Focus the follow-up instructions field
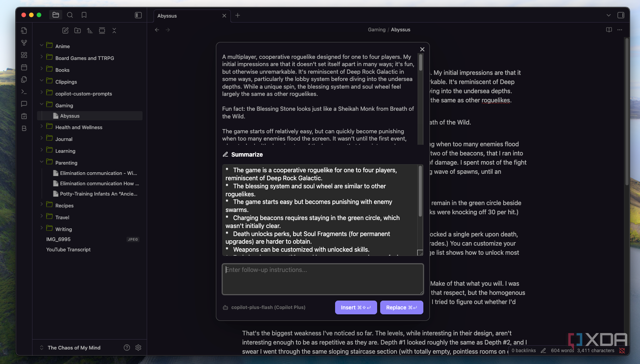Viewport: 640px width, 364px height. pos(323,279)
